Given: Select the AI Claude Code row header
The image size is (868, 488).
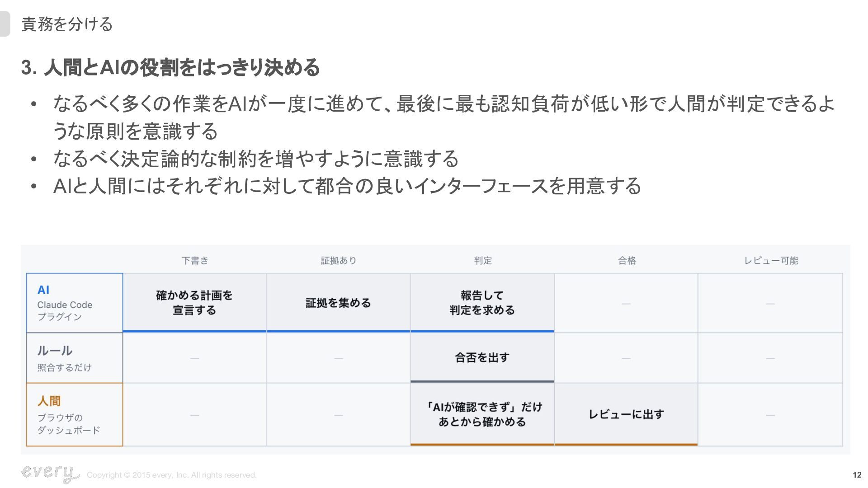Looking at the screenshot, I should (75, 303).
